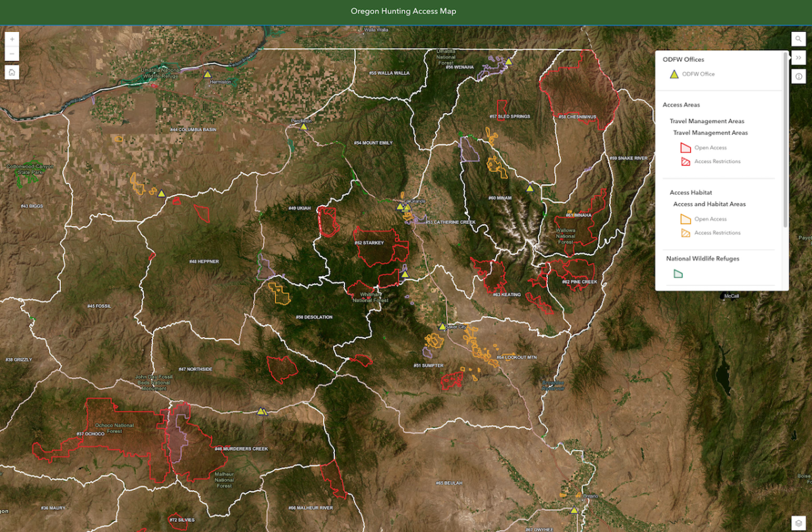Viewport: 812px width, 532px height.
Task: Select the ODFW office marker in Wenaha unit
Action: pos(509,61)
